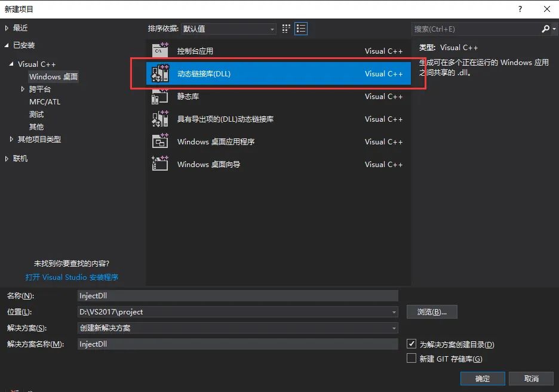
Task: Enable the new GIT repository checkbox
Action: click(411, 358)
